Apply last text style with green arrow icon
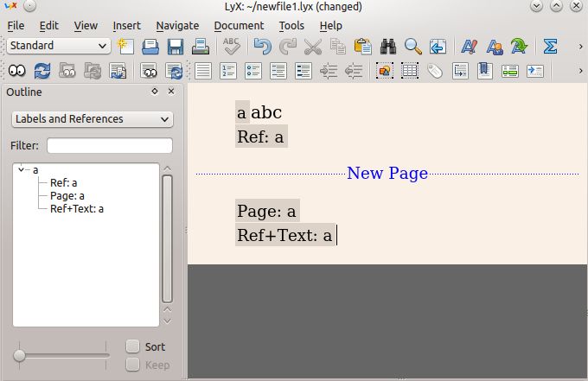Viewport: 588px width, 381px height. [519, 47]
